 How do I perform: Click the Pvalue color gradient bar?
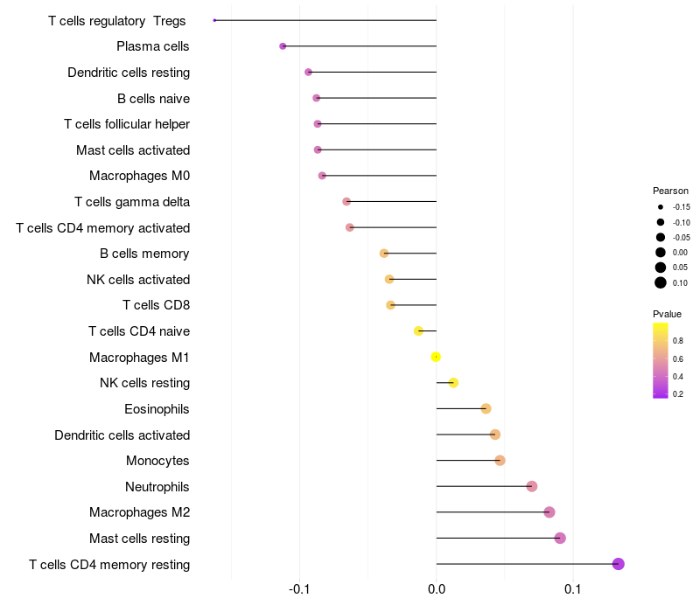coord(661,360)
